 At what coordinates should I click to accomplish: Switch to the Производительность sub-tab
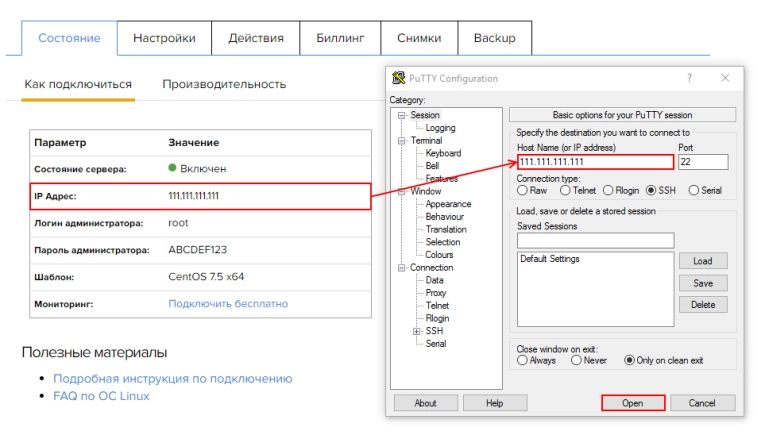(224, 84)
